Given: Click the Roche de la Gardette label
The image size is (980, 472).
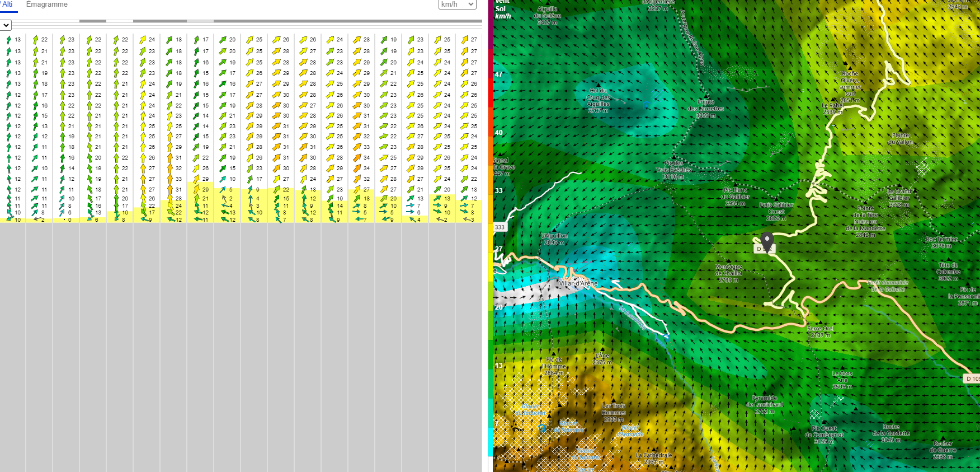Looking at the screenshot, I should [891, 433].
